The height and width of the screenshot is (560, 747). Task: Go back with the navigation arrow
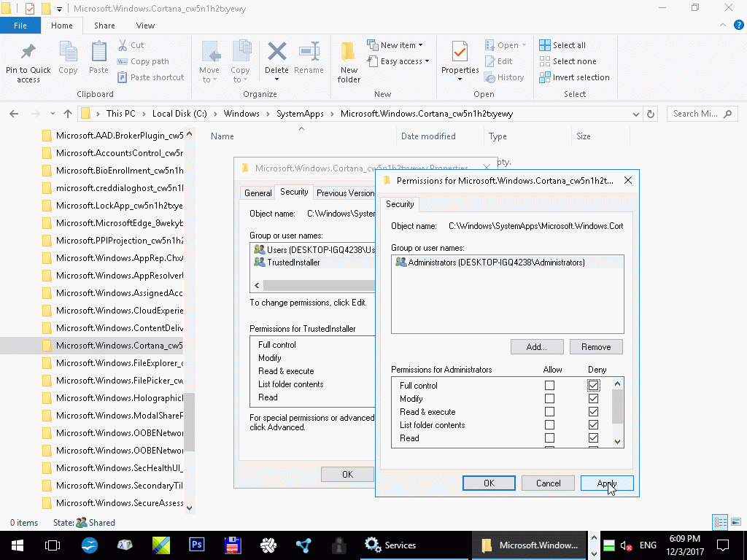pyautogui.click(x=15, y=114)
